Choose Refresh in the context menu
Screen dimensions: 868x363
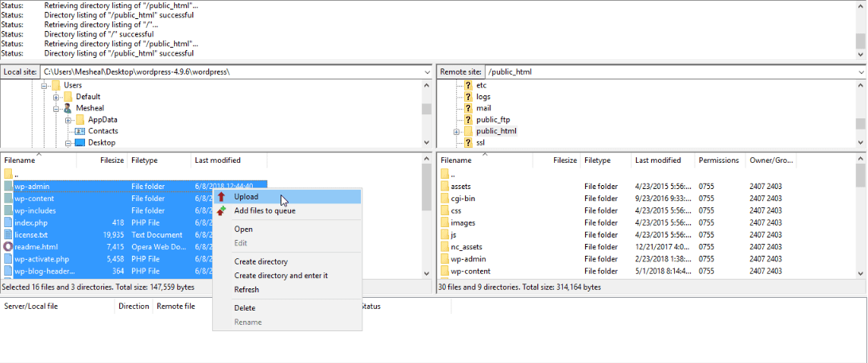(x=287, y=289)
